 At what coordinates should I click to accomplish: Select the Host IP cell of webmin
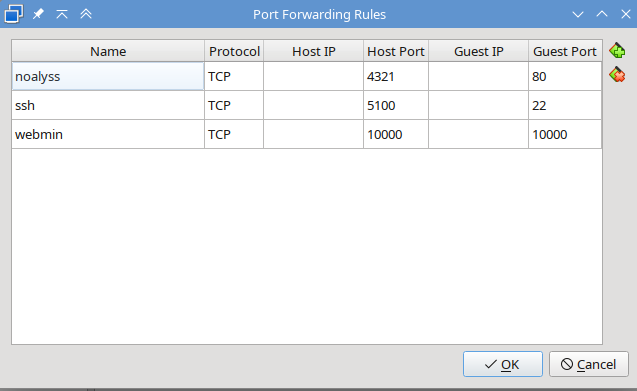[x=313, y=134]
